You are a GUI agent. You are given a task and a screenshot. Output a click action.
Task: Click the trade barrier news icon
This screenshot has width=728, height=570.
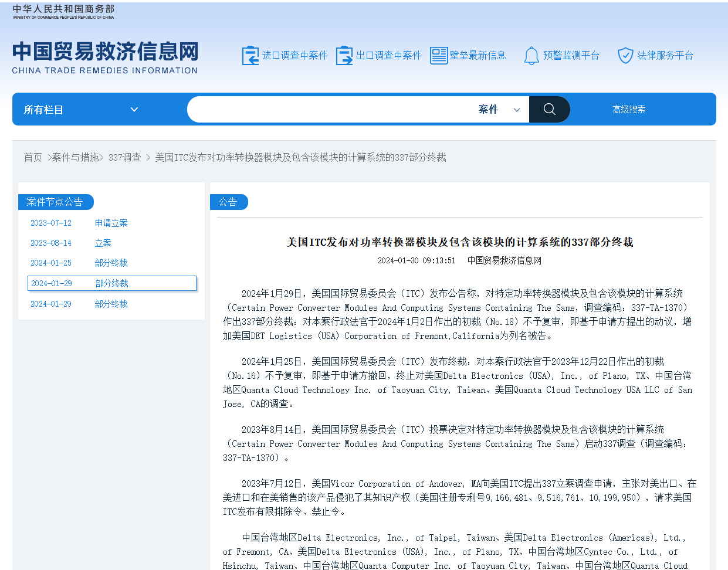point(439,56)
